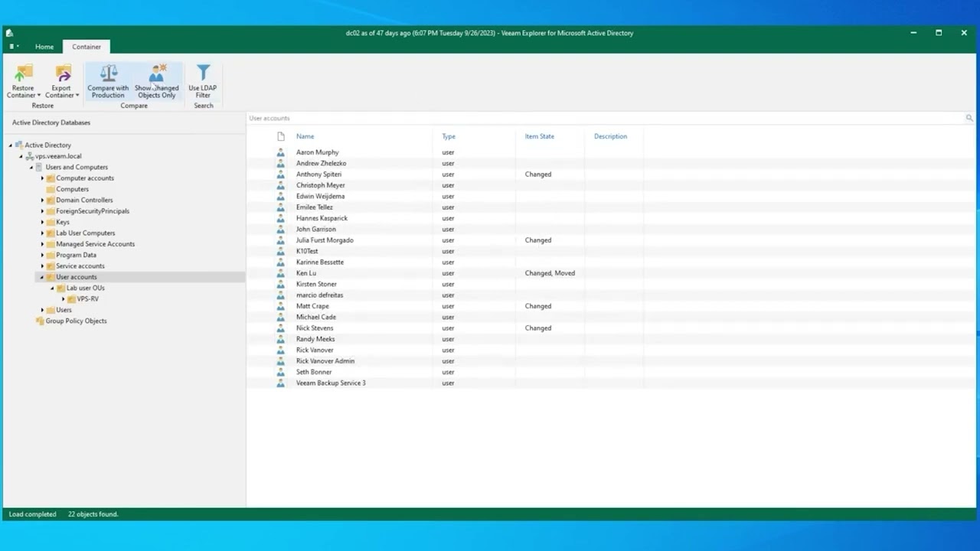Click user icon beside Andrew Zhelezko

pos(280,163)
